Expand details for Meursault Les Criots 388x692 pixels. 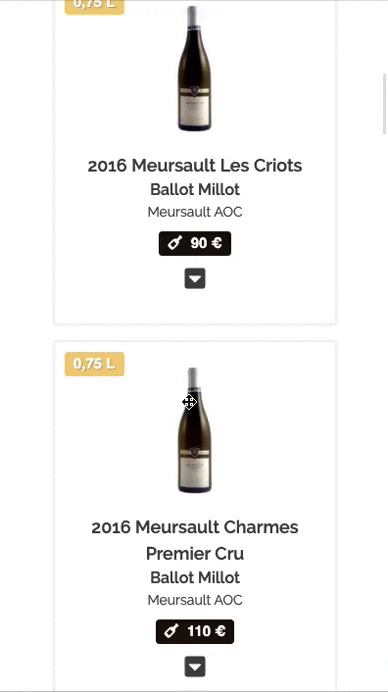click(195, 278)
